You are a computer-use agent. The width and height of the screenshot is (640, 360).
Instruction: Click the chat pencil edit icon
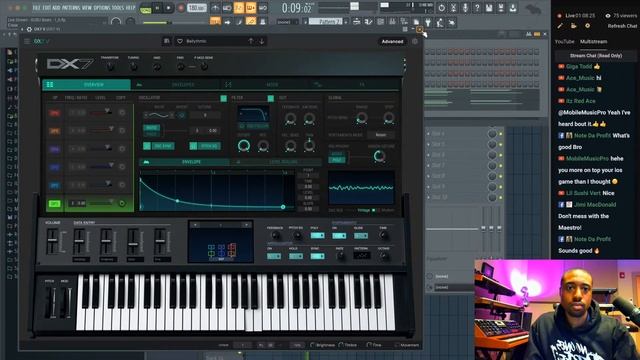coord(560,26)
